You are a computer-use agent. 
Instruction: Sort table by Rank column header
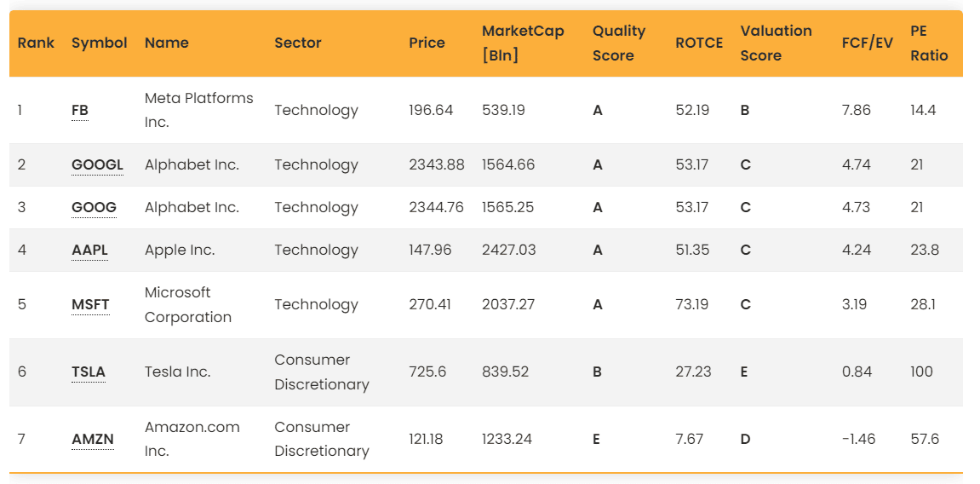36,43
